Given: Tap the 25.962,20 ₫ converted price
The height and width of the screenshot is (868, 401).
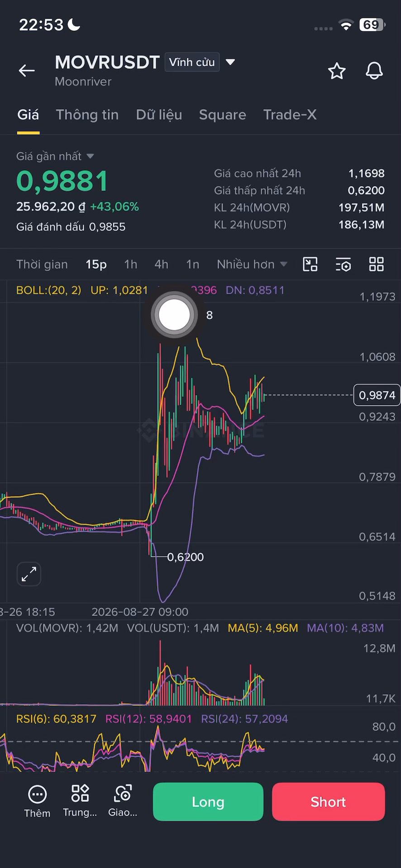Looking at the screenshot, I should [51, 207].
